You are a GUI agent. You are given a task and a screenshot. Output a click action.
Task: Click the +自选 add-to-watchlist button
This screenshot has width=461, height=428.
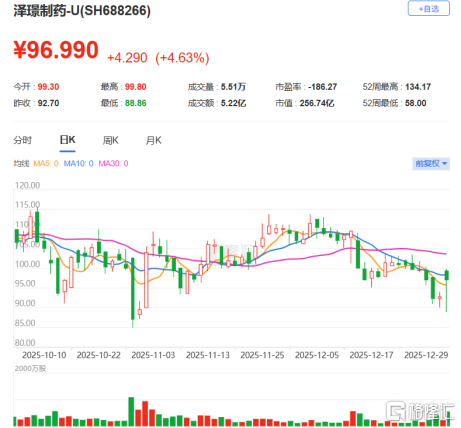pyautogui.click(x=428, y=9)
